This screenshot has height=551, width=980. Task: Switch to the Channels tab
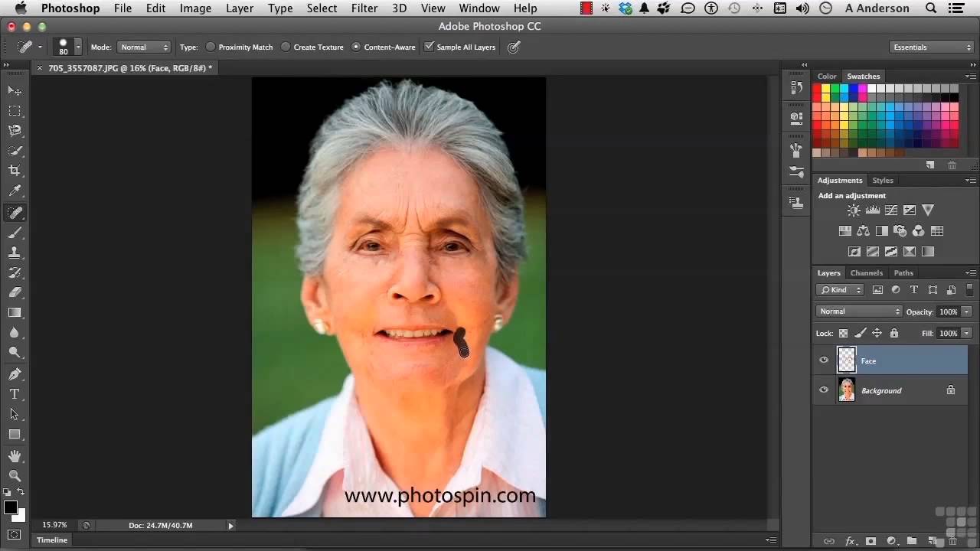(x=867, y=273)
